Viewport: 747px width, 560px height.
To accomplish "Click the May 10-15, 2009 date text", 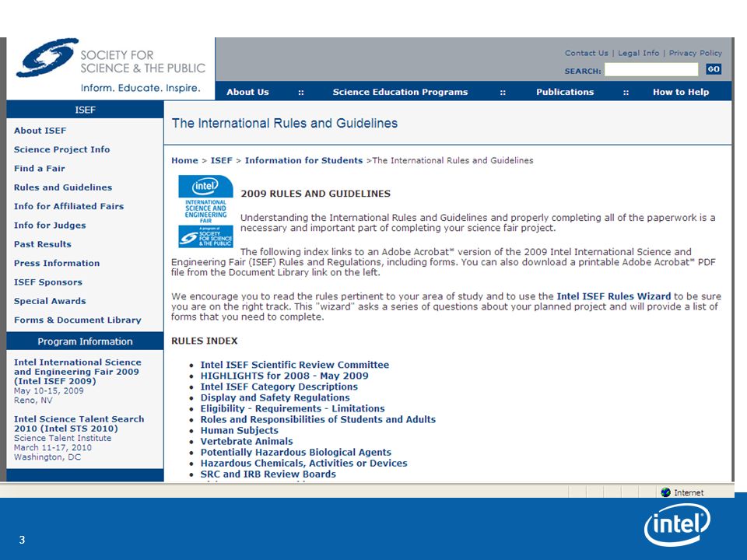I will (48, 391).
